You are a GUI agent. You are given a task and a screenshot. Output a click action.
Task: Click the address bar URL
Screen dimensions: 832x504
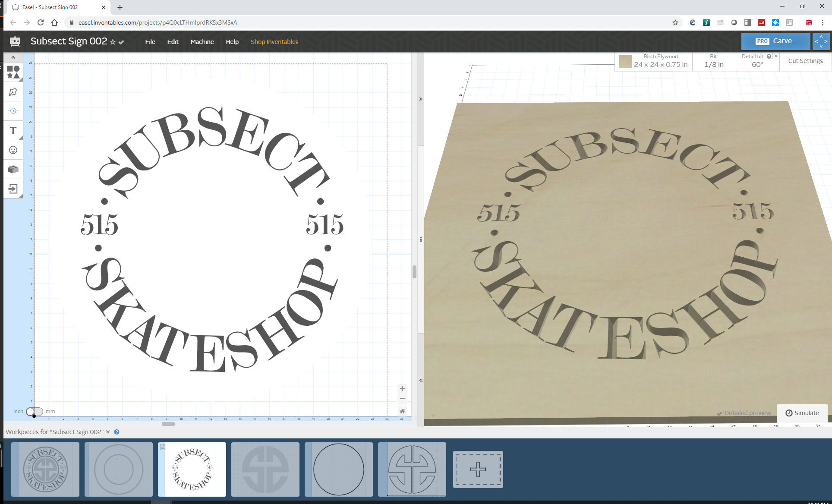click(158, 22)
